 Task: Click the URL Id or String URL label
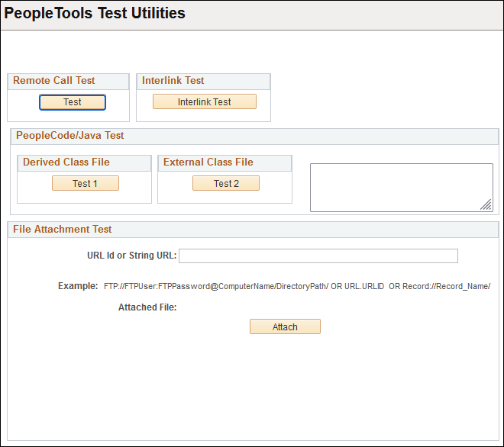[x=132, y=256]
